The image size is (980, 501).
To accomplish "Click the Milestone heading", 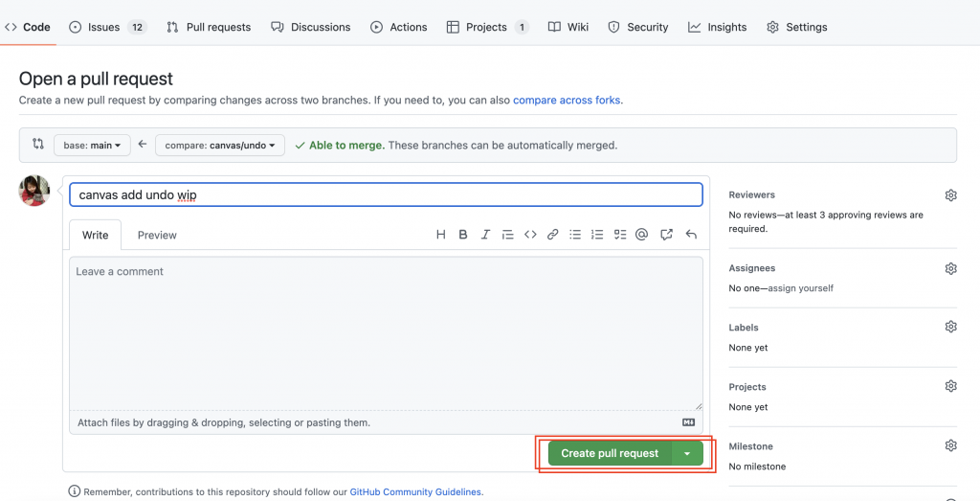I will click(750, 446).
